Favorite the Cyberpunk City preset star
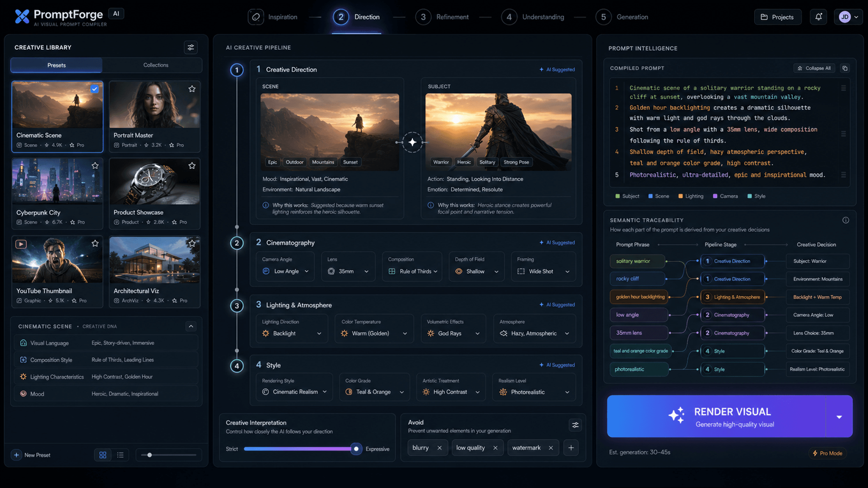Viewport: 868px width, 488px height. tap(95, 166)
